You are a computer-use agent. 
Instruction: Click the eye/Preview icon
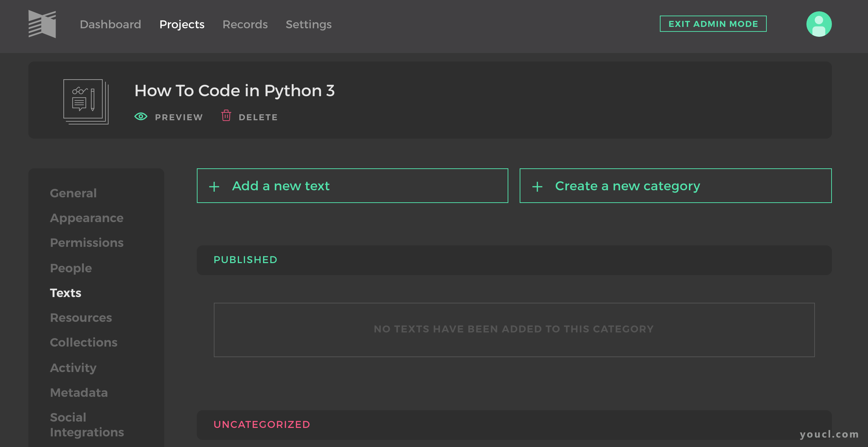[x=141, y=116]
